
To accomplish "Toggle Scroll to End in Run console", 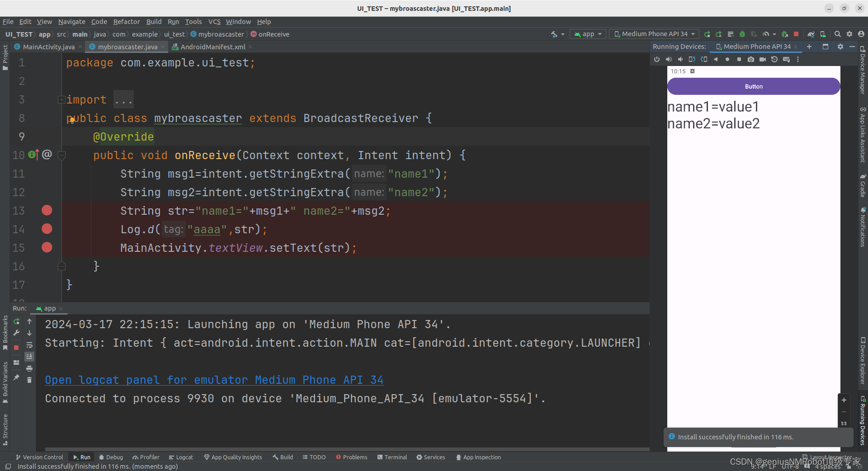I will 29,357.
